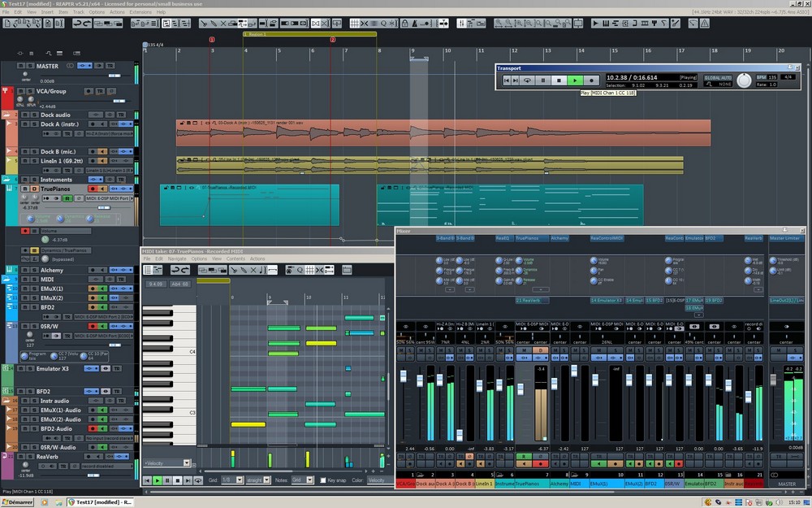Click Play in the MIDI editor transport bar
This screenshot has width=812, height=508.
pos(158,480)
